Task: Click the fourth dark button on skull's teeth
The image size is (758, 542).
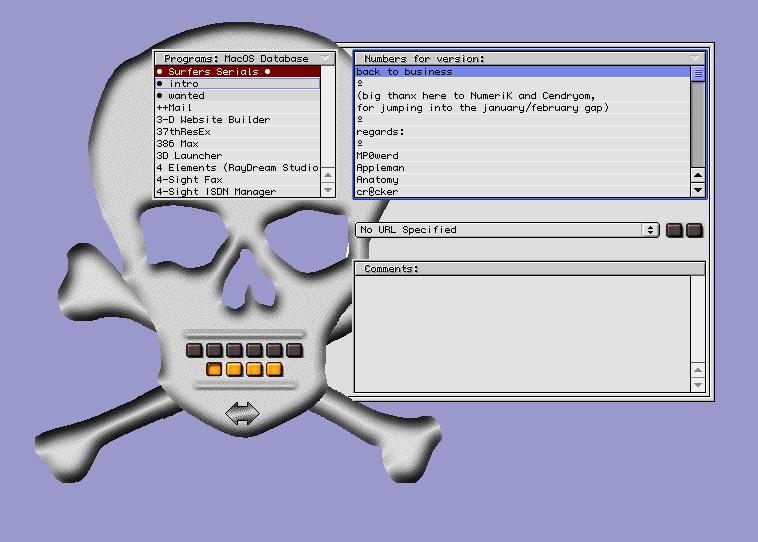Action: [254, 350]
